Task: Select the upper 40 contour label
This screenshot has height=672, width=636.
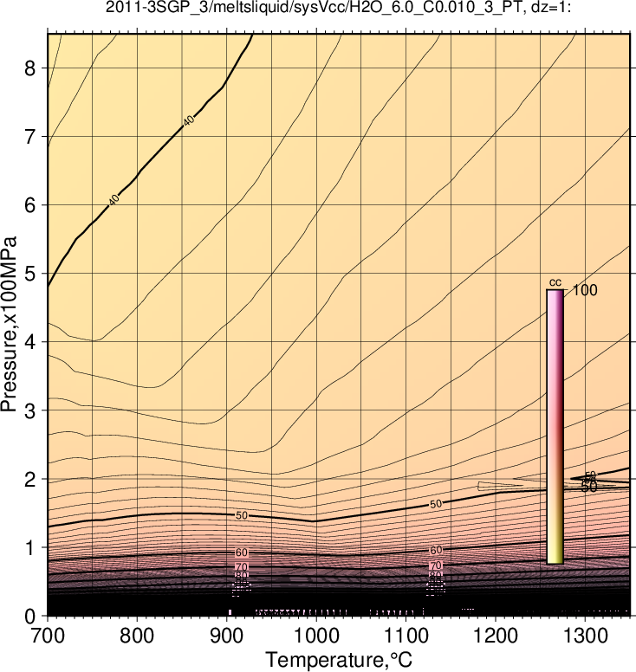Action: click(x=189, y=121)
